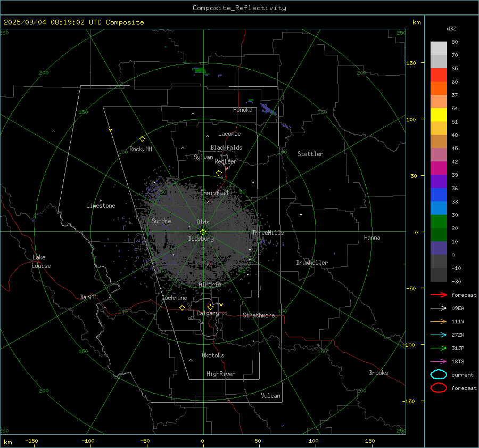Select the indigo 10 dBZ color swatch
Viewport: 479px width, 448px height.
click(x=439, y=248)
